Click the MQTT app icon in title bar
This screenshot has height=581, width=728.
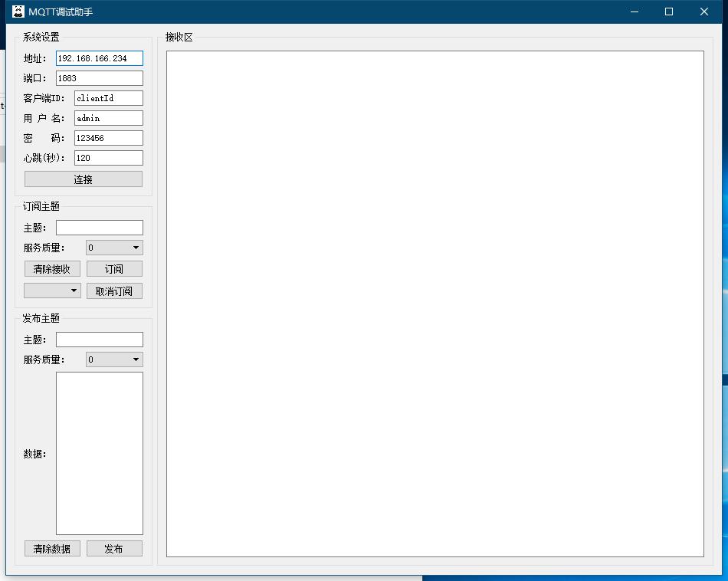[18, 11]
